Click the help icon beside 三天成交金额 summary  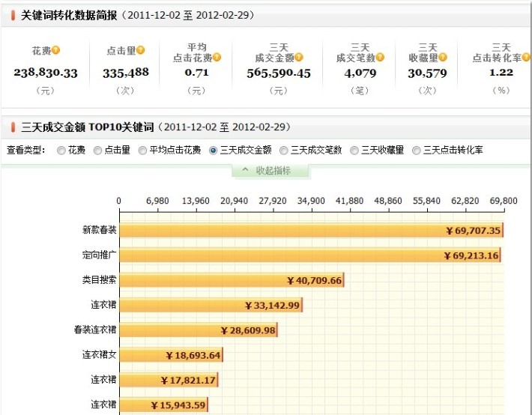tap(299, 58)
